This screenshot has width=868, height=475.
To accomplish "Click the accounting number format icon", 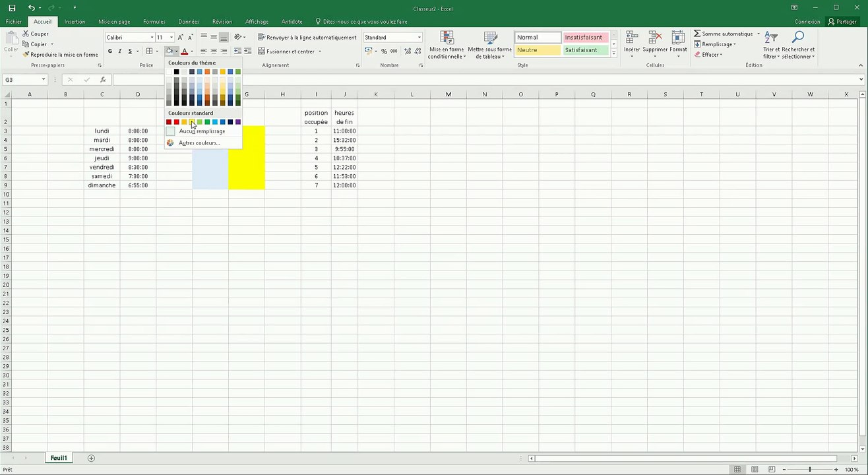I will coord(368,51).
